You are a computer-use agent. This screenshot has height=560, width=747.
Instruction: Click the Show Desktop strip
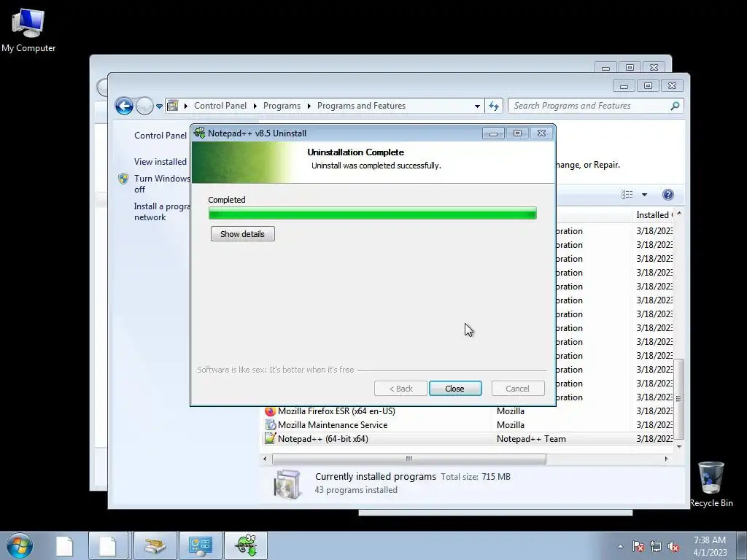tap(741, 545)
